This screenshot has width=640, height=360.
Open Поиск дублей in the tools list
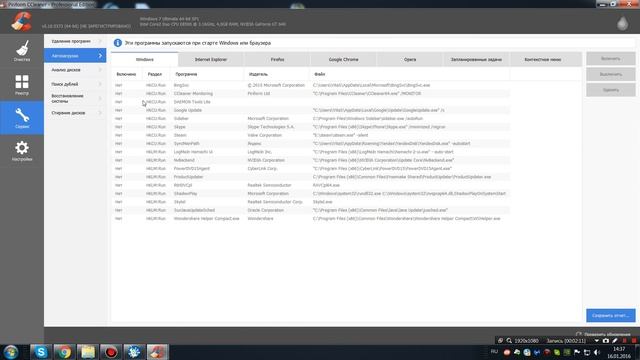click(x=75, y=84)
